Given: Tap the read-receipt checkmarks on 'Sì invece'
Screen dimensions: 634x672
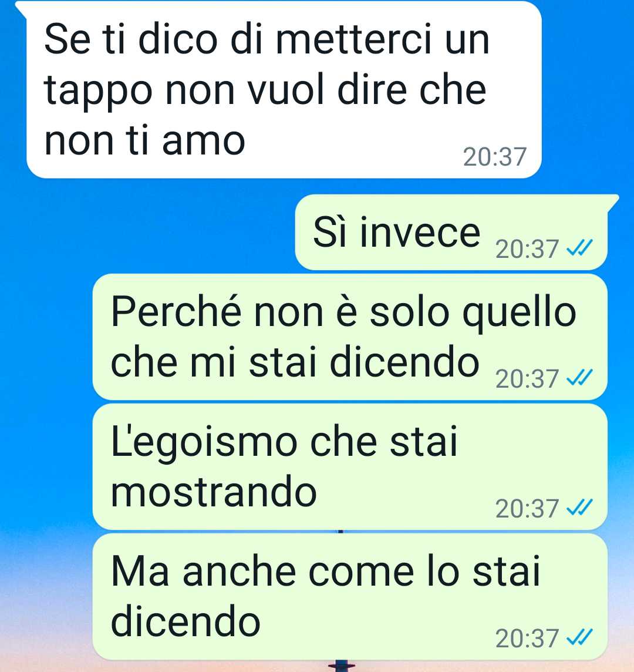Looking at the screenshot, I should 579,248.
